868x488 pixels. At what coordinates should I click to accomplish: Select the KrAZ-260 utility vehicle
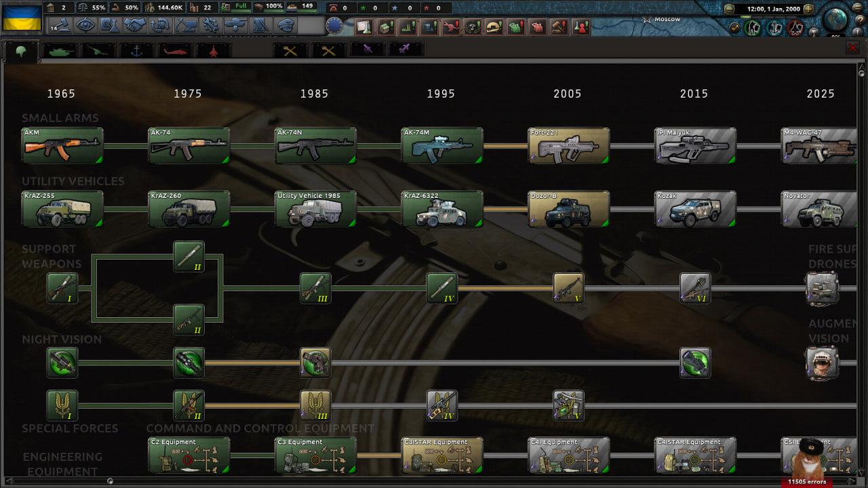pyautogui.click(x=189, y=209)
